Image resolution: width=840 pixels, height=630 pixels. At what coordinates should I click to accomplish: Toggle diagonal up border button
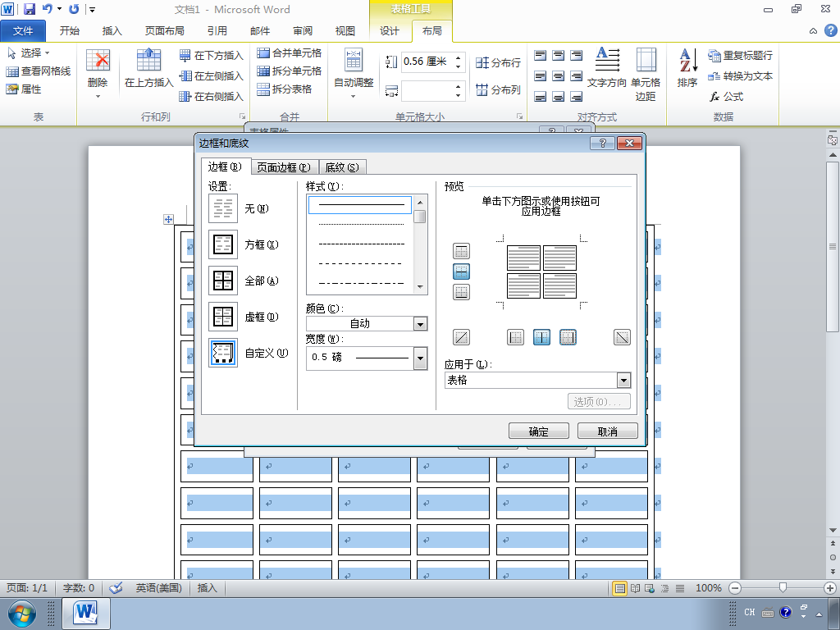[x=461, y=337]
